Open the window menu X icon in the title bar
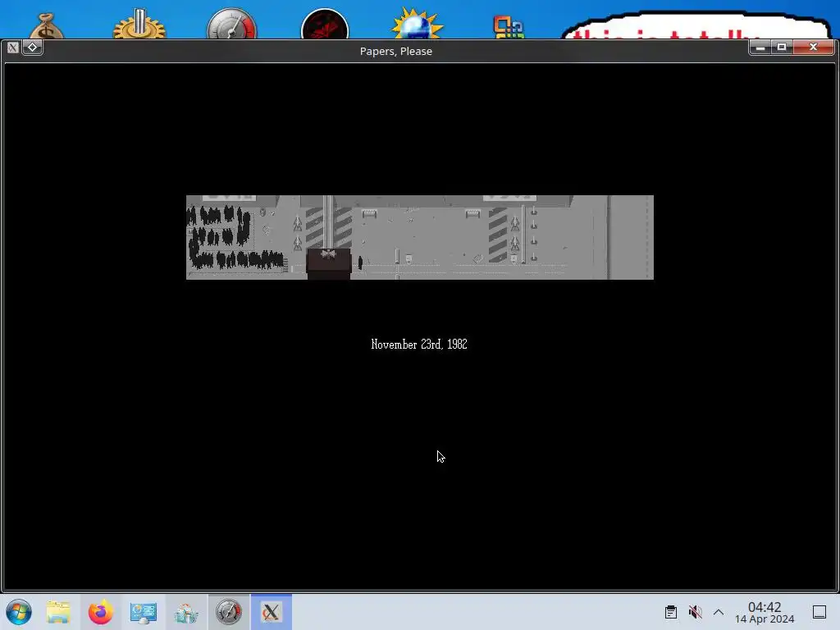This screenshot has height=630, width=840. (13, 47)
